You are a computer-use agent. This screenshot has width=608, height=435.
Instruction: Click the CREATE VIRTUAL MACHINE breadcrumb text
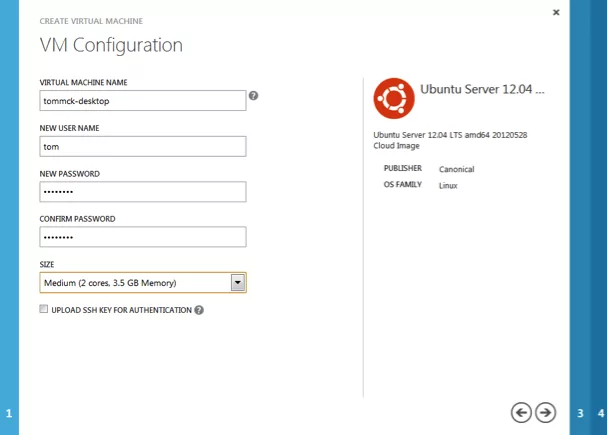(x=91, y=21)
